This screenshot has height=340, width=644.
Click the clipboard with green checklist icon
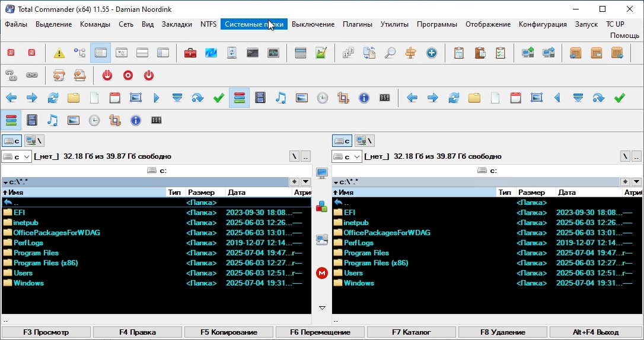click(500, 53)
